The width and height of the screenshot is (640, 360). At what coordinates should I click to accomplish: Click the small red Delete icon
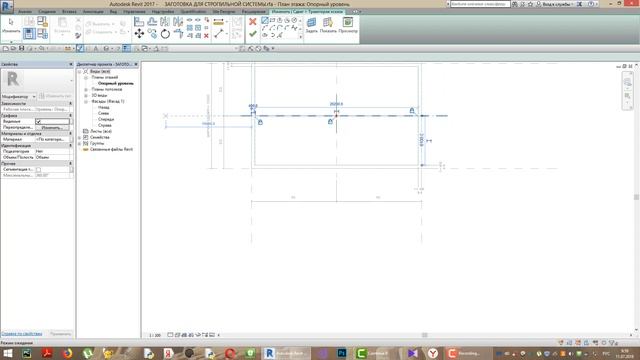pyautogui.click(x=206, y=36)
